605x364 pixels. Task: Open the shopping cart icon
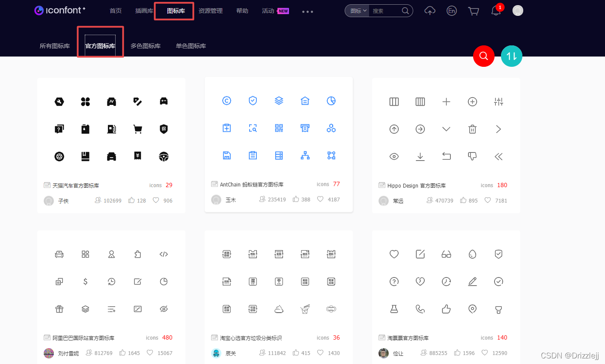point(474,11)
